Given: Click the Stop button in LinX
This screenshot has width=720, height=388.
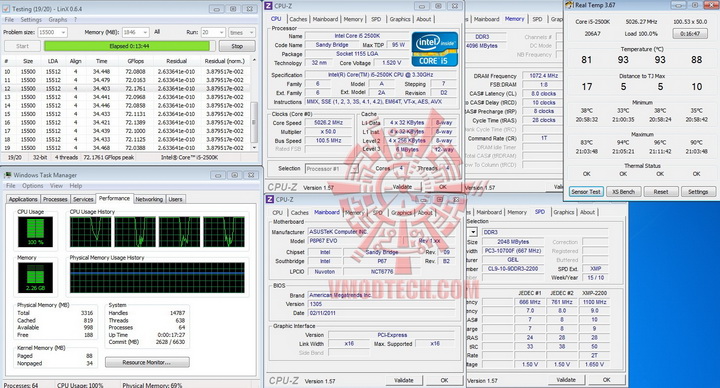Looking at the screenshot, I should coord(237,46).
